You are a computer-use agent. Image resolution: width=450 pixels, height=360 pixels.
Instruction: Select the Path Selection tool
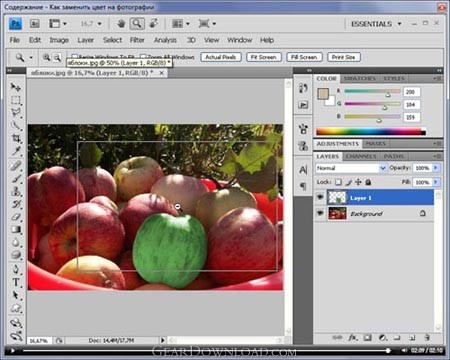pos(16,295)
